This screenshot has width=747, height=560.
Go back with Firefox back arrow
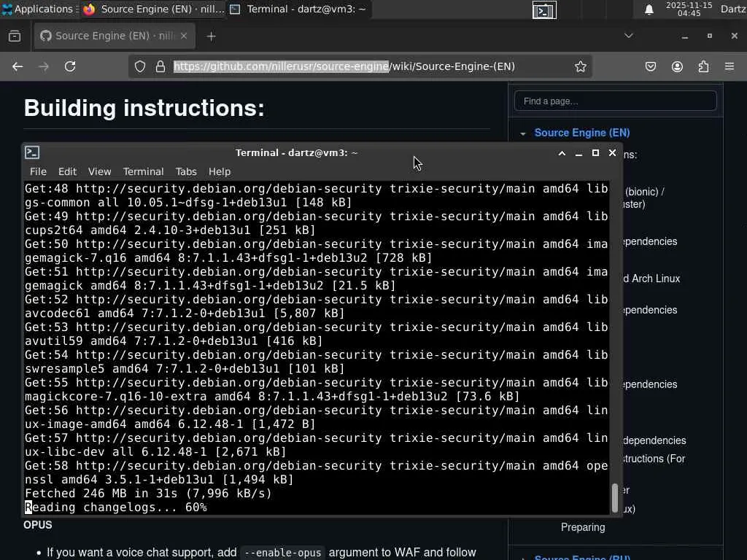[x=18, y=66]
